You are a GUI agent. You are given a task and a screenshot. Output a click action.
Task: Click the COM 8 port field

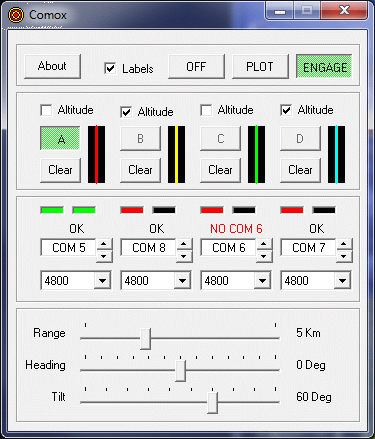(148, 248)
